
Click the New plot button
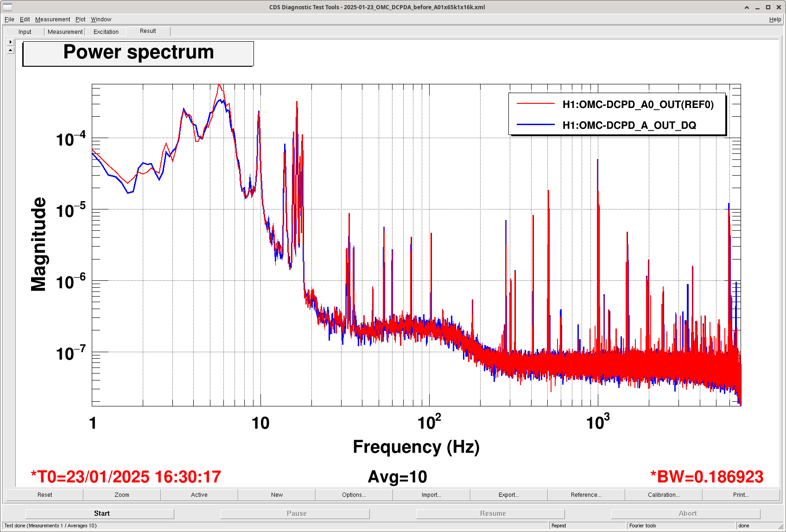point(277,495)
